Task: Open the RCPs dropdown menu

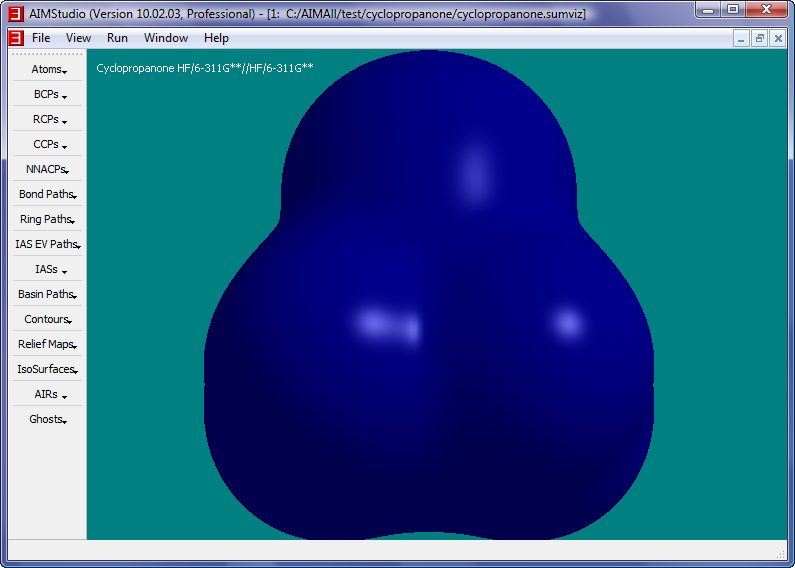Action: [x=47, y=119]
